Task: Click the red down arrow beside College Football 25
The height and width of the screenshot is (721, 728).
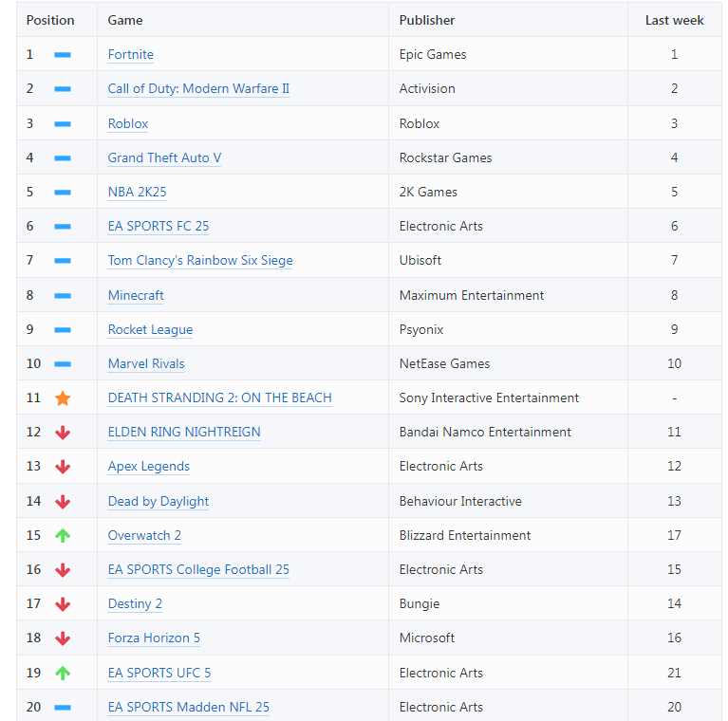Action: coord(63,570)
